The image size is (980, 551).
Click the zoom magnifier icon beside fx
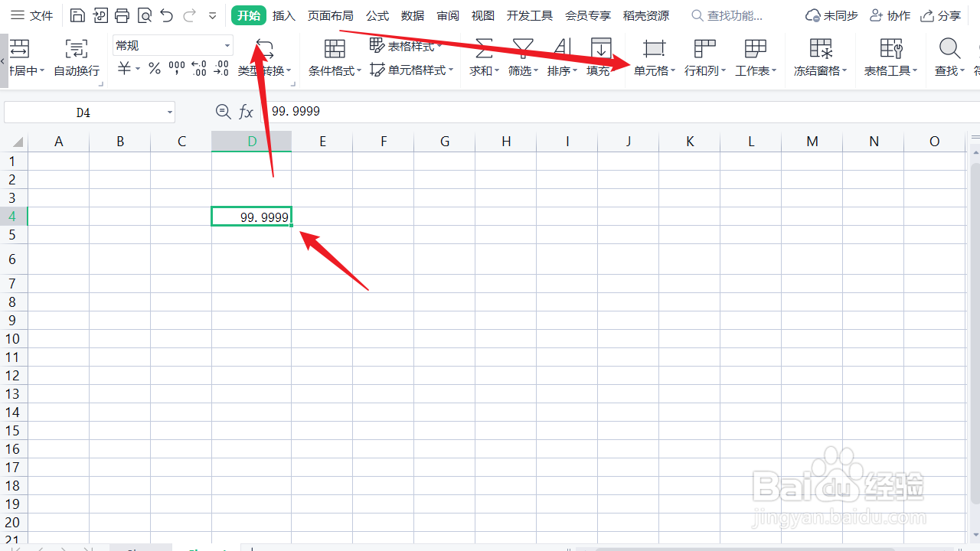click(x=223, y=112)
